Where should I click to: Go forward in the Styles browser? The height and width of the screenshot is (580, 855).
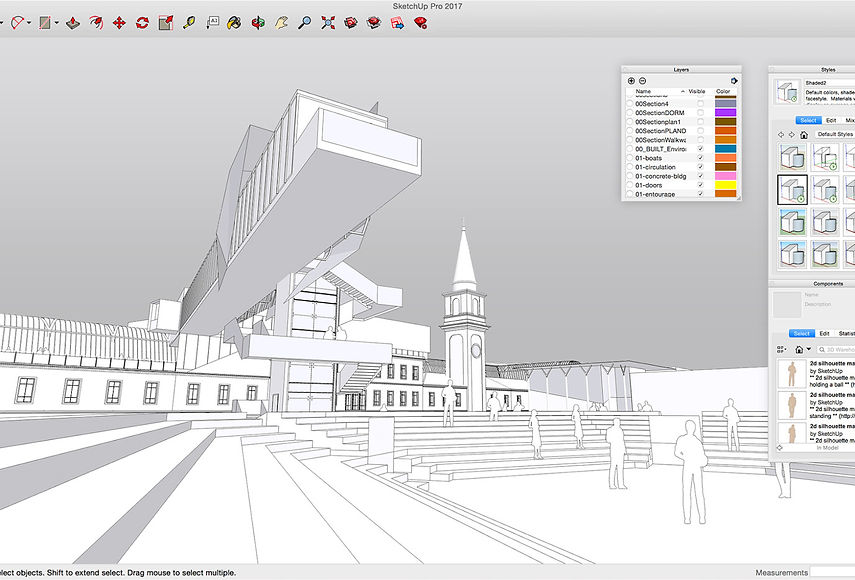tap(791, 135)
